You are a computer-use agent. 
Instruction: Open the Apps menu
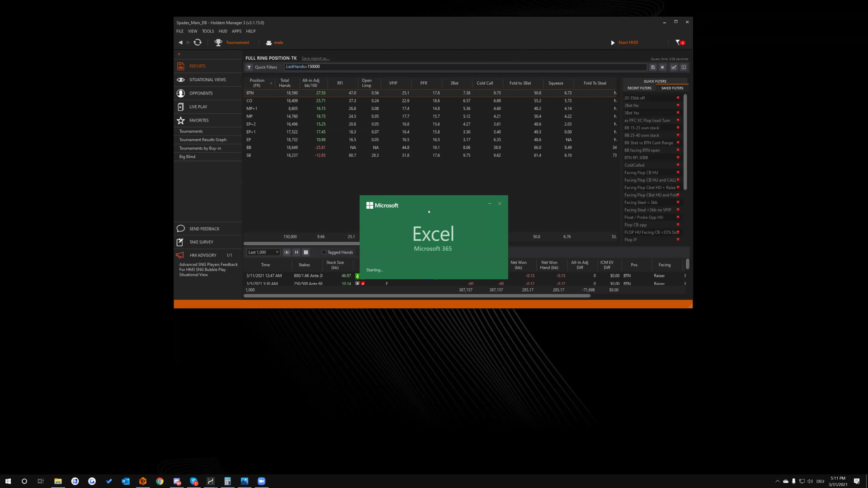(236, 31)
